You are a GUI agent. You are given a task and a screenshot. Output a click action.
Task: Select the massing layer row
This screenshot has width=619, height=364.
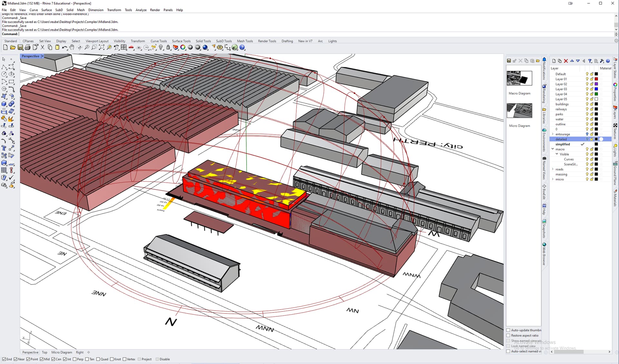561,174
